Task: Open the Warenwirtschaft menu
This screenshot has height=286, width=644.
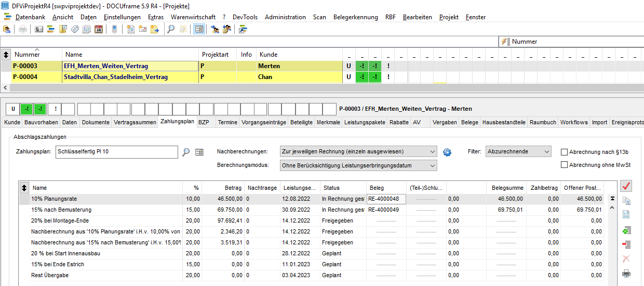Action: [x=193, y=17]
